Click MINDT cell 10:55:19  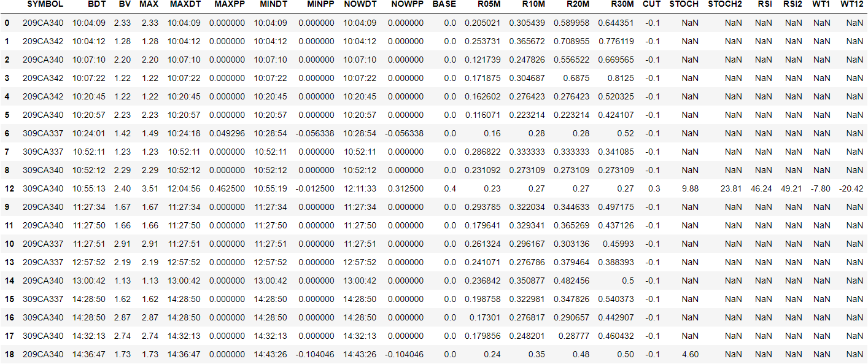tap(271, 189)
